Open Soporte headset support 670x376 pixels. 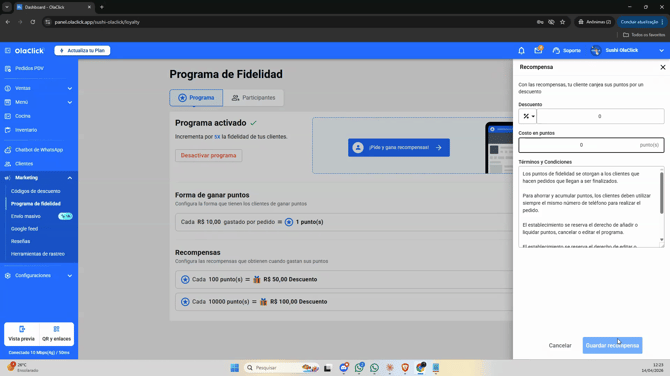pos(567,50)
